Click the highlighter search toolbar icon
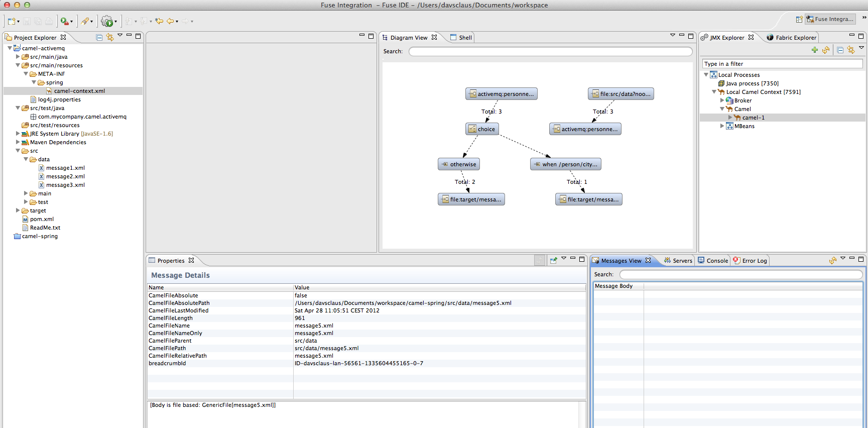Screen dimensions: 868x428 [85, 21]
